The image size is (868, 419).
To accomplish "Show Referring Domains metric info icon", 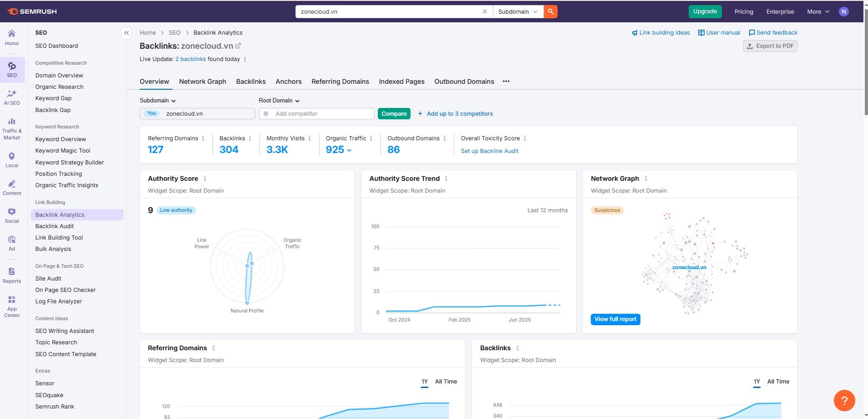I will (203, 138).
